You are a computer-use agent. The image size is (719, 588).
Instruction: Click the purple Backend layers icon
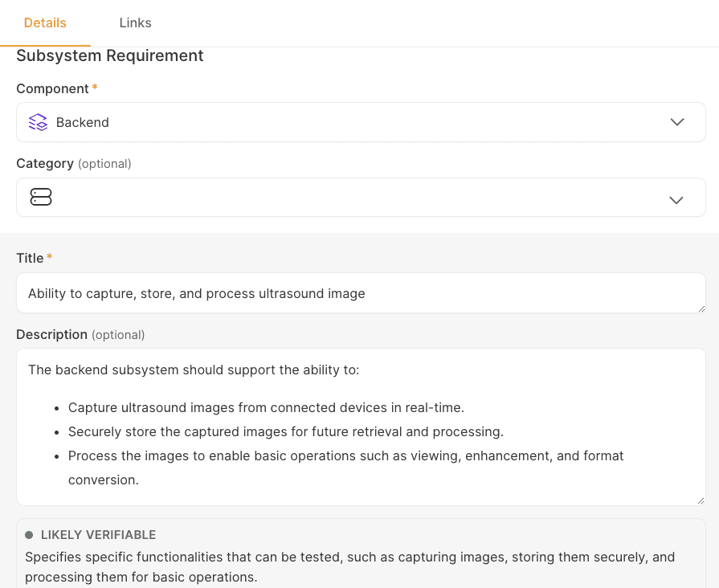click(x=38, y=122)
